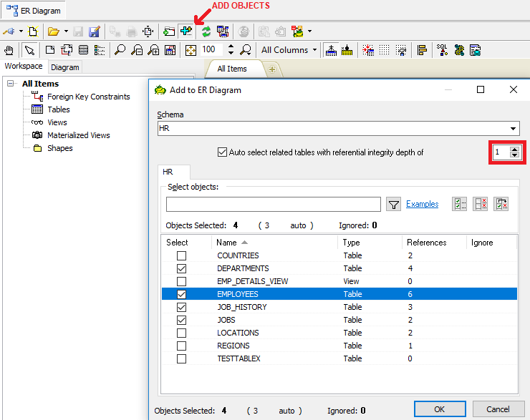Image resolution: width=530 pixels, height=420 pixels.
Task: Click the Select objects filter text field
Action: pos(273,205)
